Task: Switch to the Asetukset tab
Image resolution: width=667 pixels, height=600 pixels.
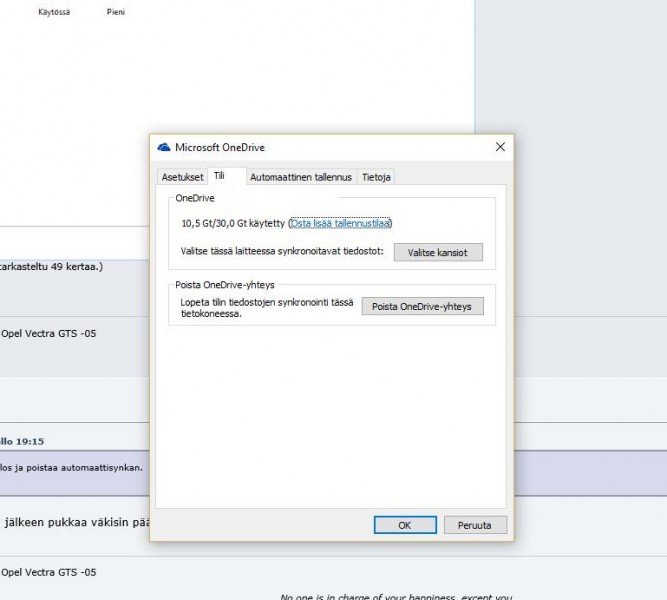Action: pos(182,177)
